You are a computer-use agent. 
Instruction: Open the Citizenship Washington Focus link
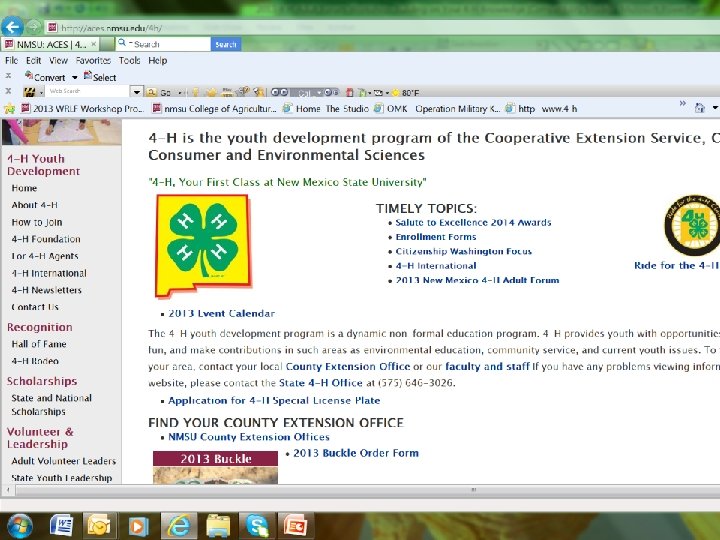[463, 251]
